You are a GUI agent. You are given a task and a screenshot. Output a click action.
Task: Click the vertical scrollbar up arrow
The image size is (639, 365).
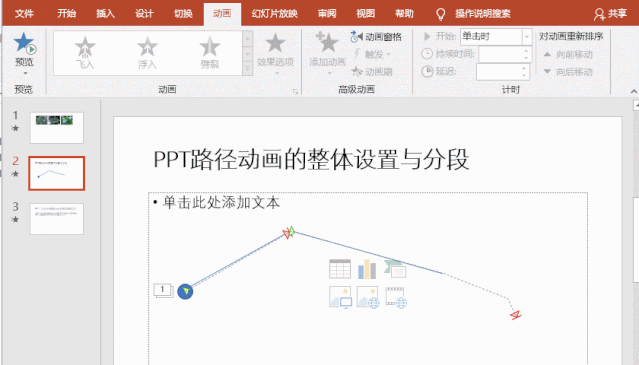(636, 106)
